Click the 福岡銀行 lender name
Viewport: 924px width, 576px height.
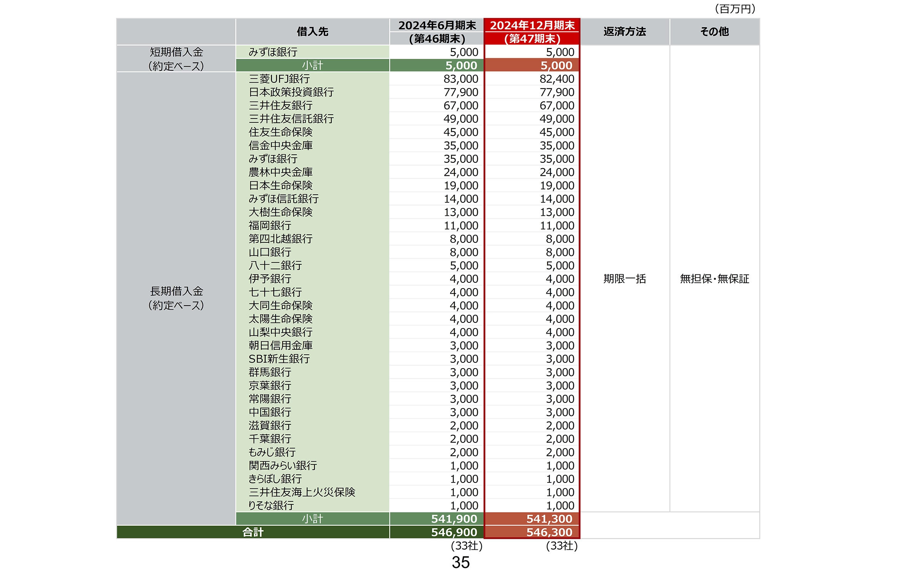click(x=269, y=225)
